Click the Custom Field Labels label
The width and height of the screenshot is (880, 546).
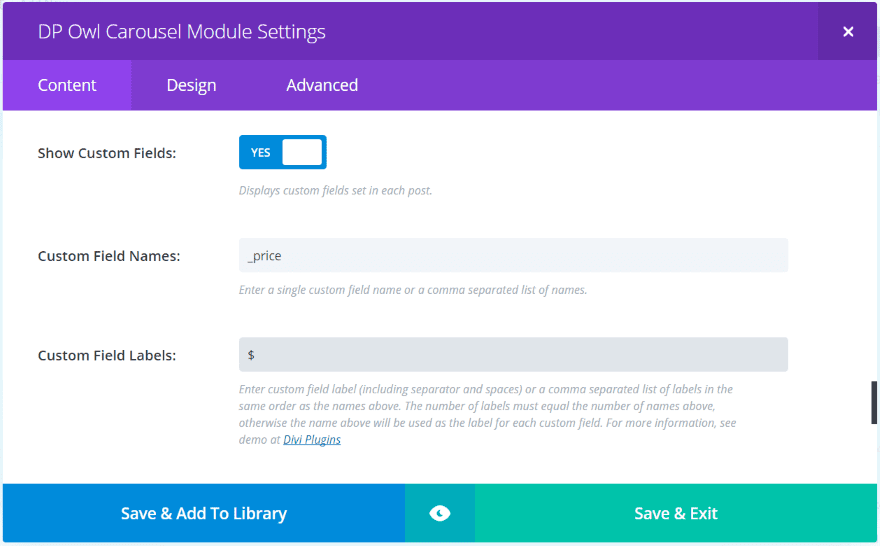pos(107,355)
